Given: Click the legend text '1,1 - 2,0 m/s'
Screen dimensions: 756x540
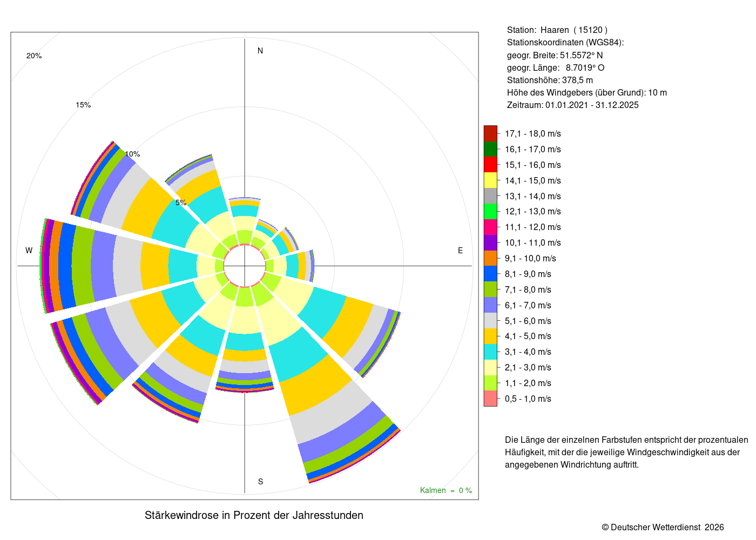Looking at the screenshot, I should tap(528, 383).
